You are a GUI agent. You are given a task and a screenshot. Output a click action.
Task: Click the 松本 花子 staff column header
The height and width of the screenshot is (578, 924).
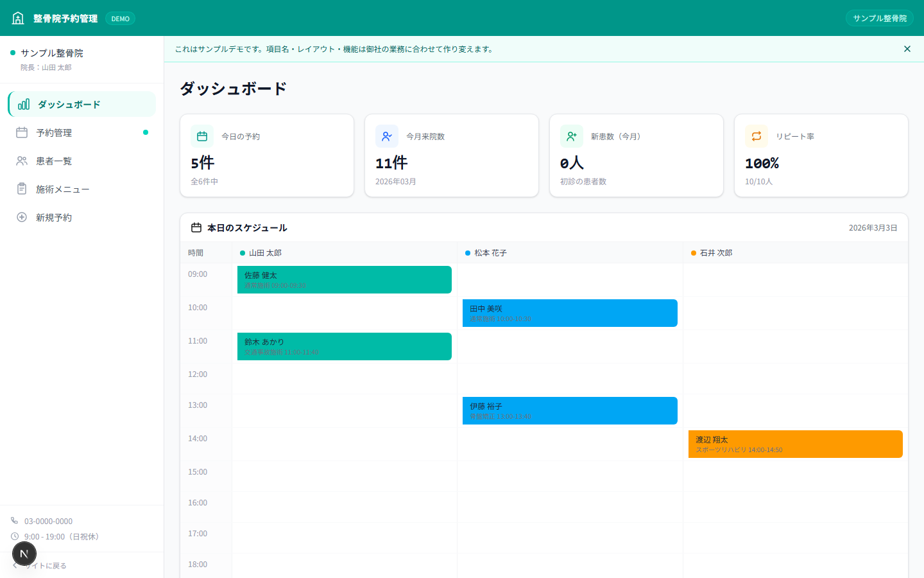(570, 252)
